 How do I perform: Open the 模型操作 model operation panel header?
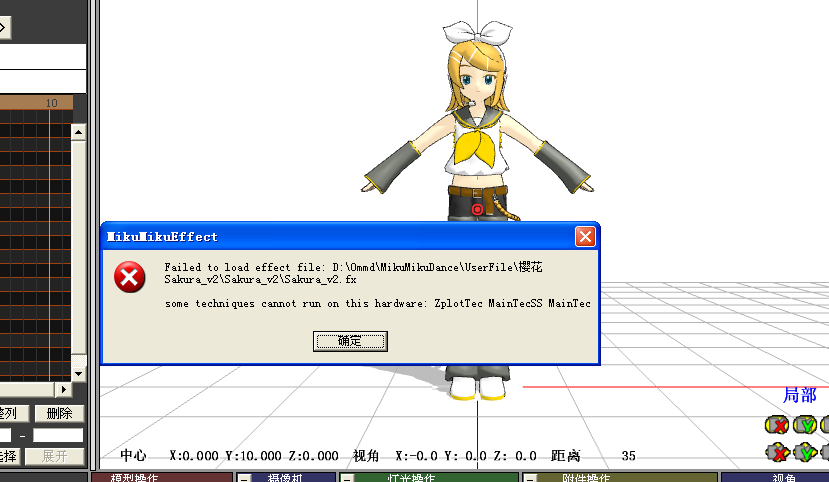click(x=161, y=477)
